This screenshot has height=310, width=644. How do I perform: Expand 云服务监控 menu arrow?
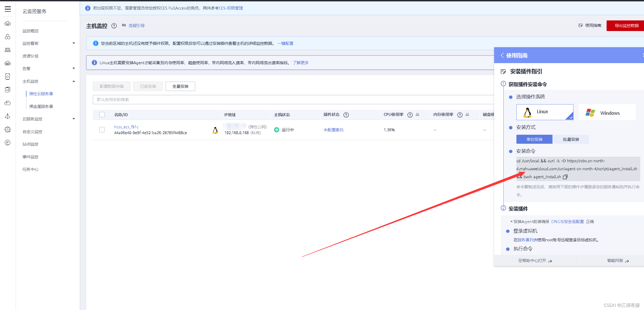point(74,119)
